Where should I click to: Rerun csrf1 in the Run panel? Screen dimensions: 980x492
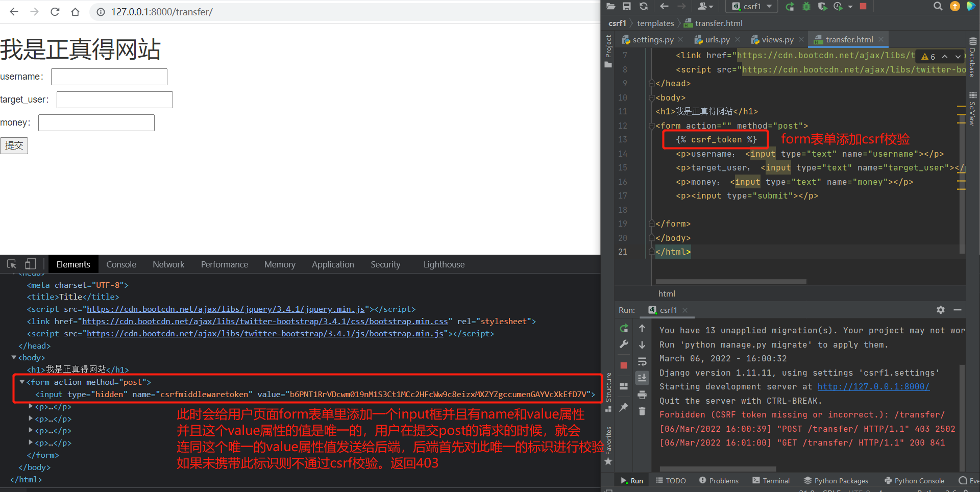click(x=624, y=328)
